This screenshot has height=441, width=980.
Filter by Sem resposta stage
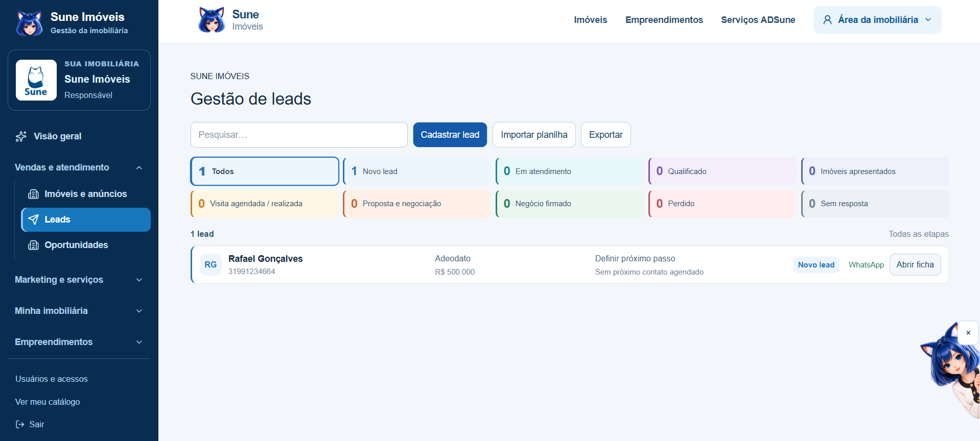coord(875,204)
